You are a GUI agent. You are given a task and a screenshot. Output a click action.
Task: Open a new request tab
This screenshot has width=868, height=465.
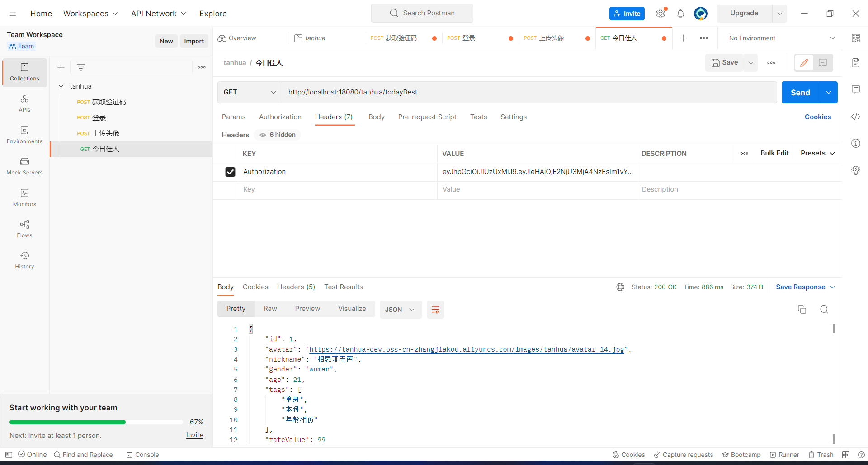pyautogui.click(x=684, y=38)
